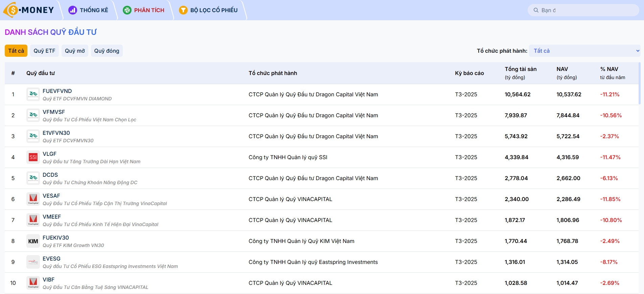Image resolution: width=644 pixels, height=294 pixels.
Task: Click the 7,844.84 NAV value
Action: 568,115
